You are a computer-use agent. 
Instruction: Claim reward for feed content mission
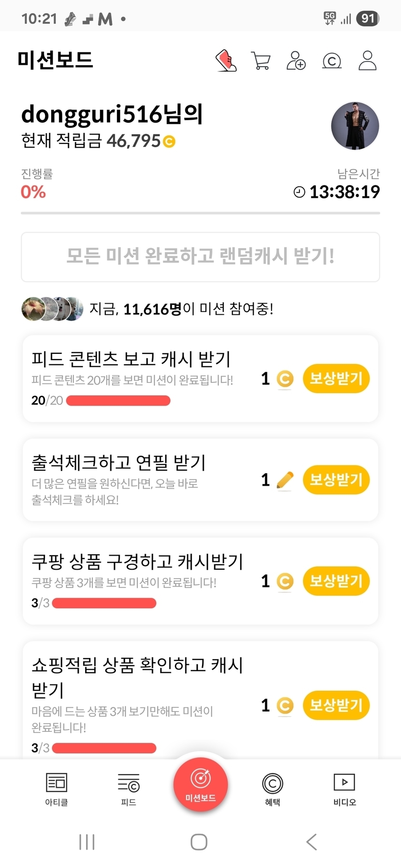pyautogui.click(x=336, y=378)
